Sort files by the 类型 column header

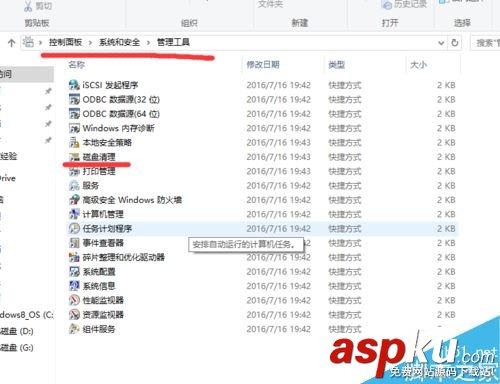pos(336,64)
